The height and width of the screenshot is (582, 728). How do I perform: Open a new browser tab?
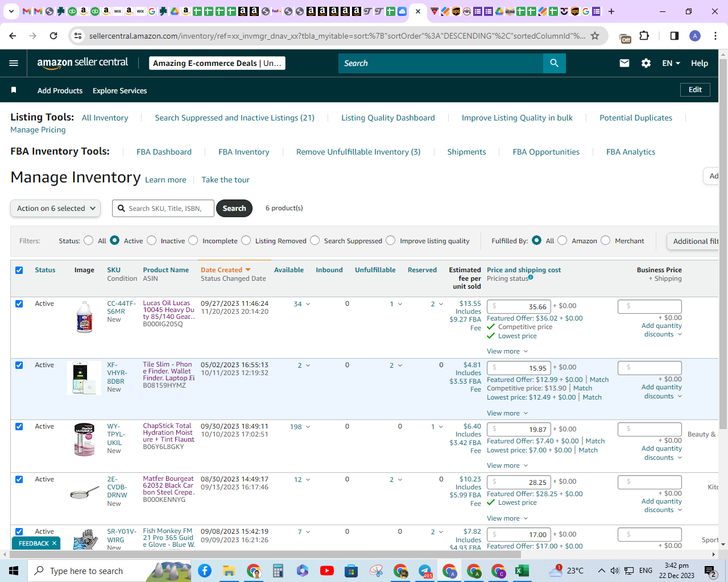[611, 11]
